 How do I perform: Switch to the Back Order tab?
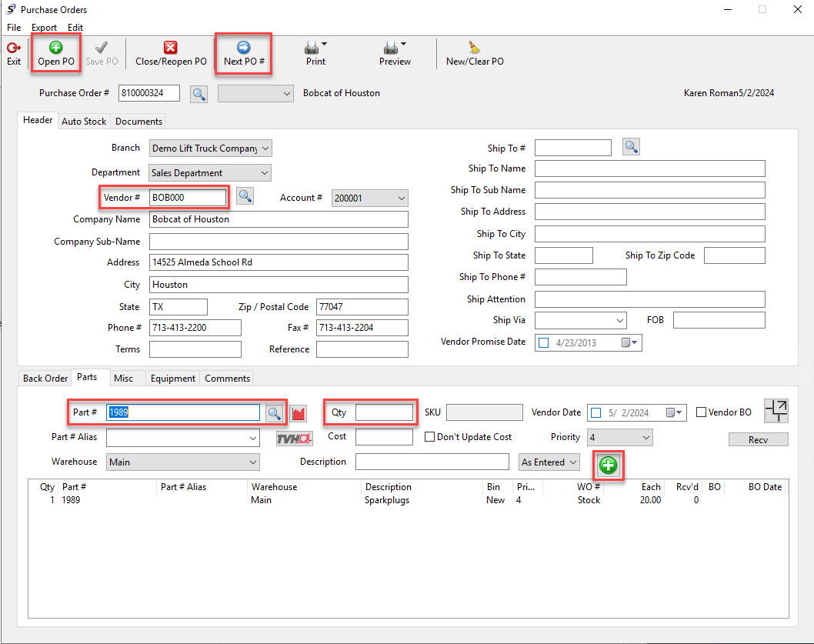tap(45, 379)
